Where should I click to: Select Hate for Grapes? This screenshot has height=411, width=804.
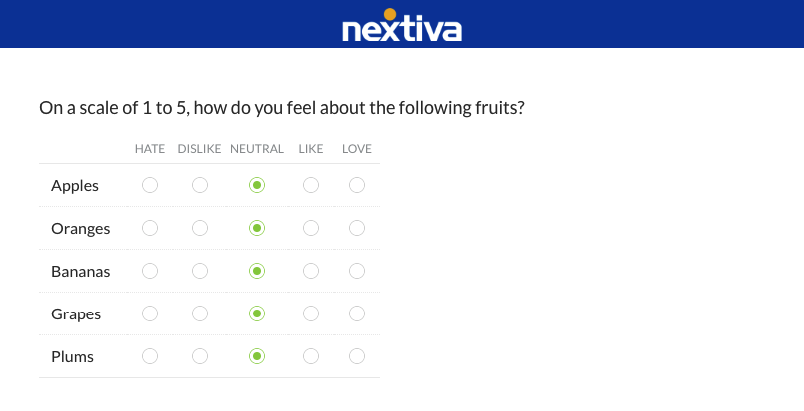pyautogui.click(x=150, y=314)
